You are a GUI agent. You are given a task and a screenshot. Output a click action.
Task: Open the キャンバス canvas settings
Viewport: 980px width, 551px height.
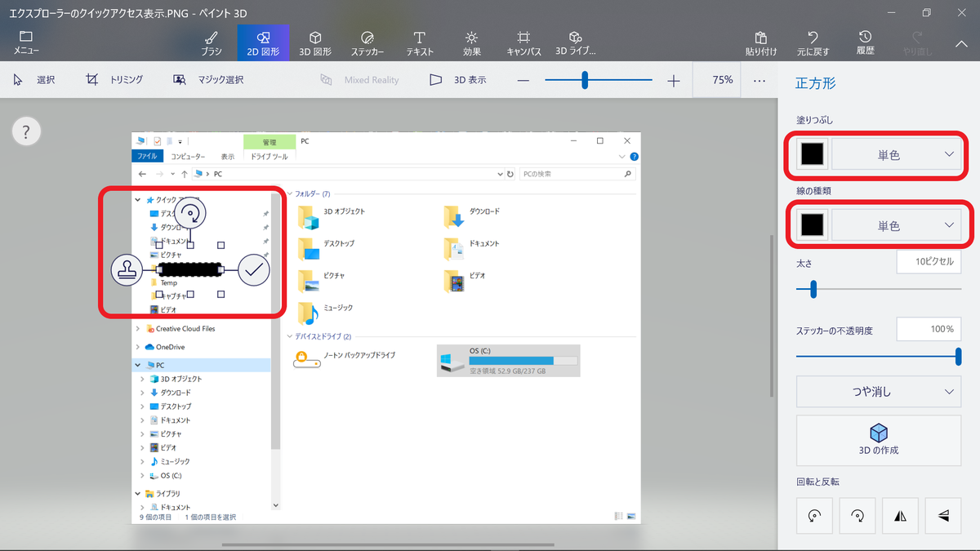coord(524,42)
